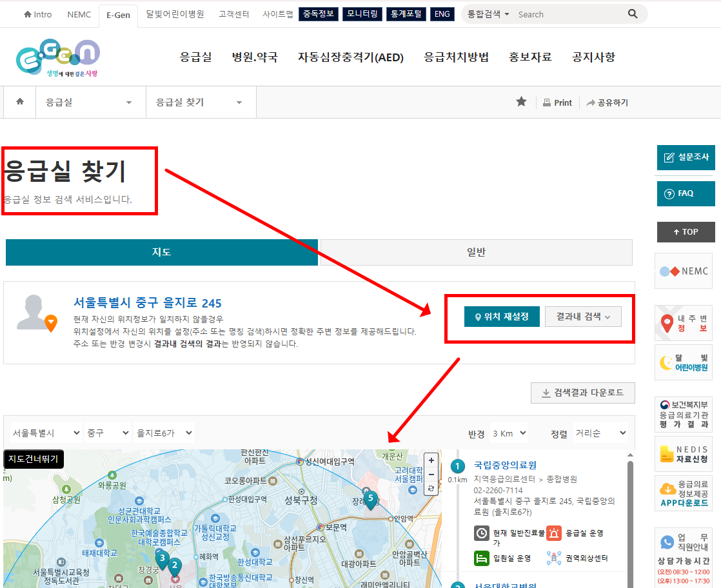
Task: Open the 응급처치방법 menu
Action: click(x=456, y=57)
